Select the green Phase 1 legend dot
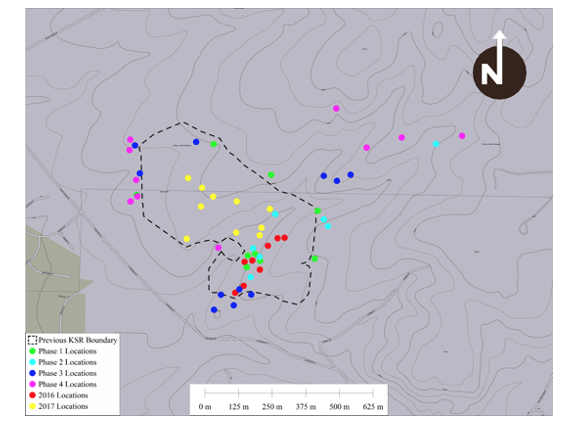 coord(32,351)
